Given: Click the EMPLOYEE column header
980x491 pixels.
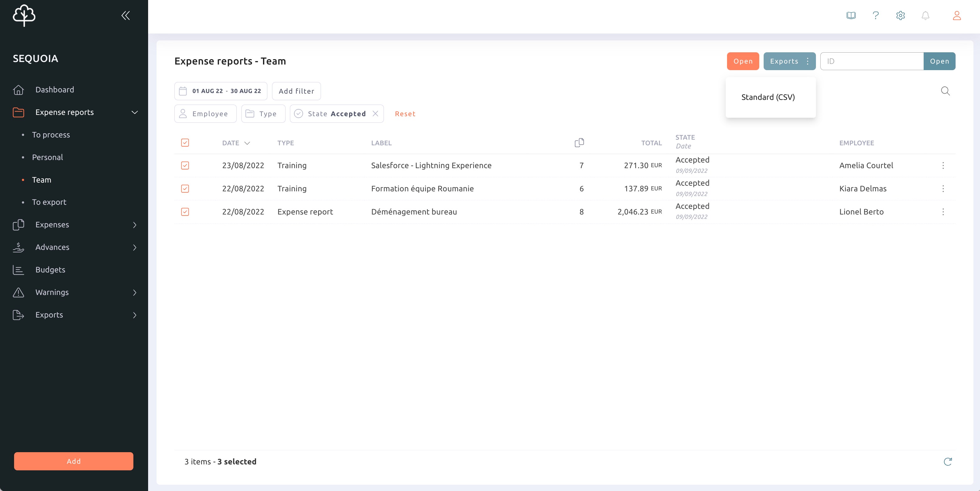Looking at the screenshot, I should coord(856,143).
